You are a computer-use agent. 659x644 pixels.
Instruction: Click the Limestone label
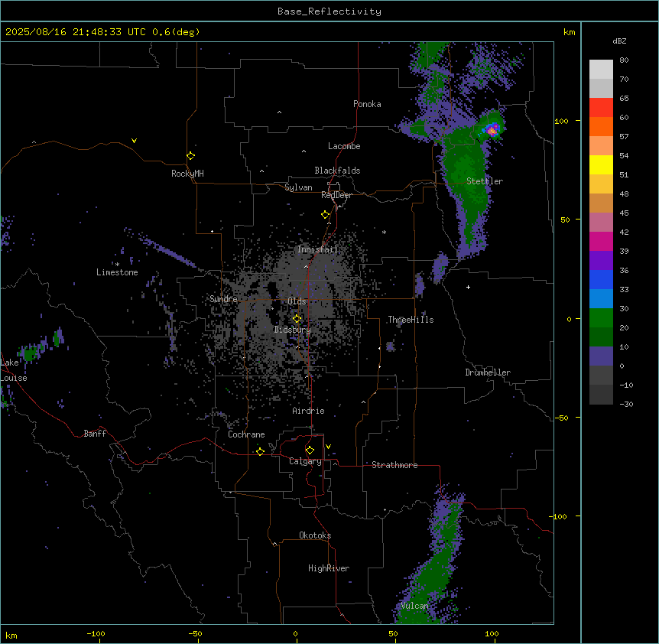point(117,272)
